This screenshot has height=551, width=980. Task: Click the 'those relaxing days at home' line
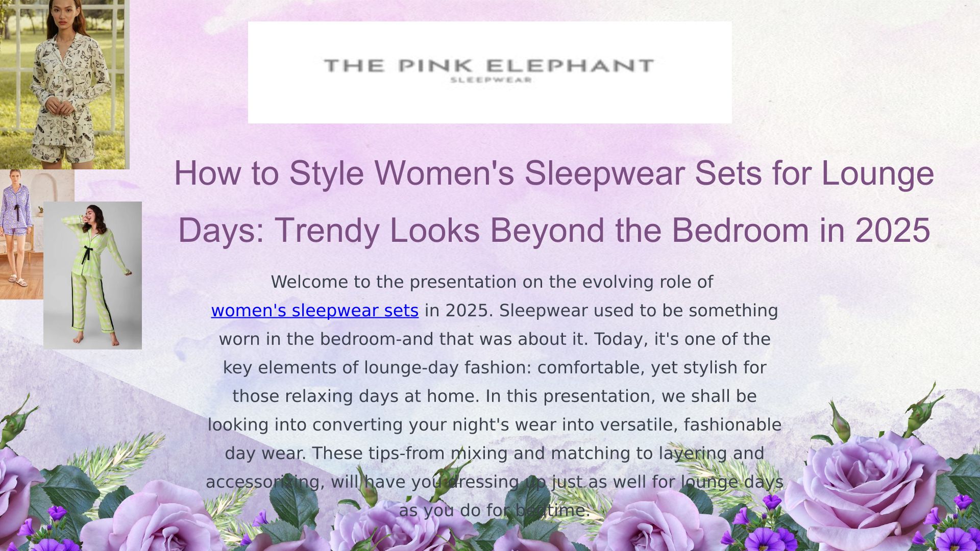click(x=494, y=396)
